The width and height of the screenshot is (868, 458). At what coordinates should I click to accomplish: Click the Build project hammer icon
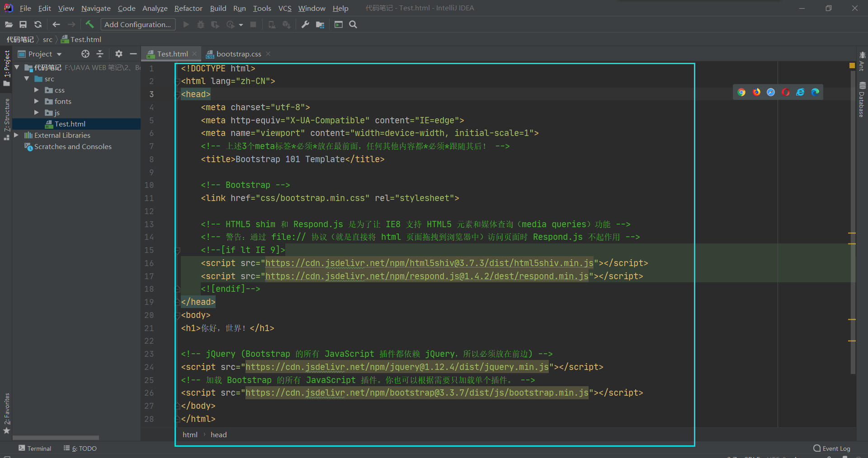90,24
